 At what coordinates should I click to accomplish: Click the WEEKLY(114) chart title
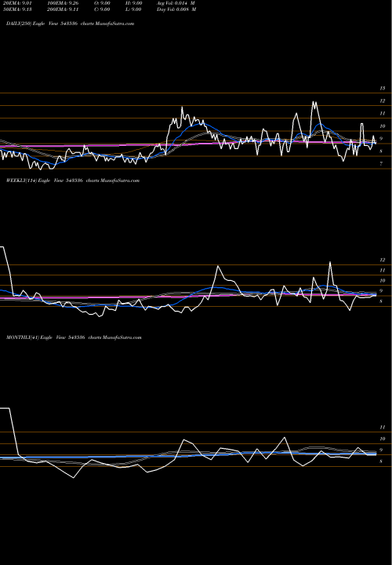click(x=73, y=180)
